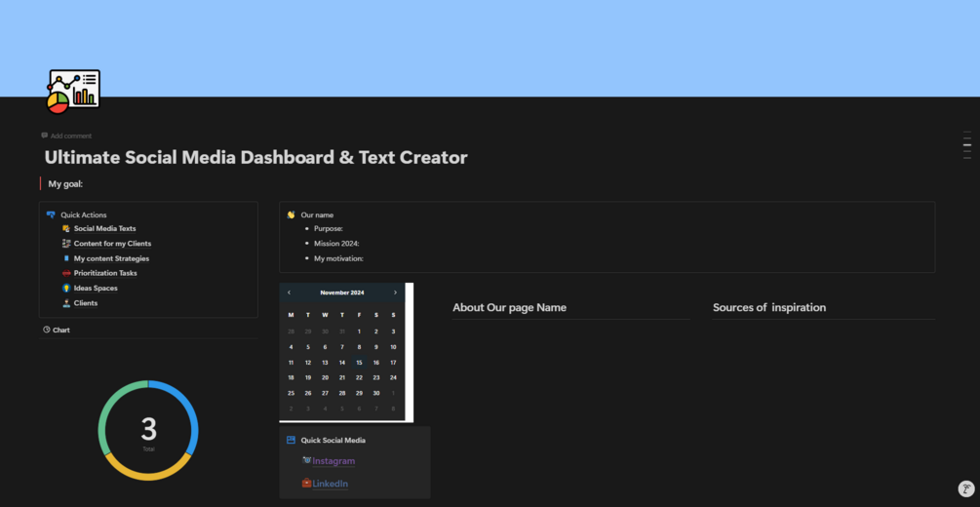Click the Prioritization Tasks page icon
Screen dimensions: 980x507
click(x=66, y=273)
